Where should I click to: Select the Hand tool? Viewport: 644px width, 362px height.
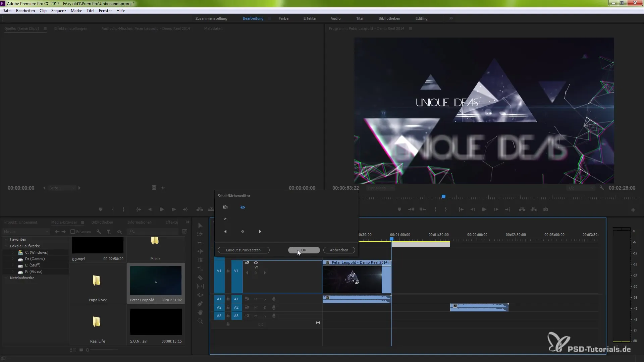(200, 312)
